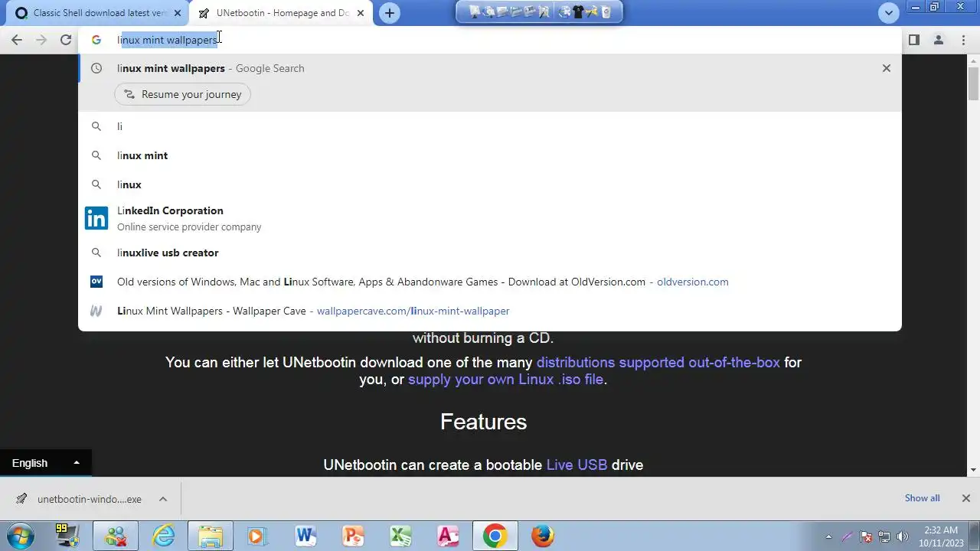Open Microsoft Word from taskbar
980x551 pixels.
click(x=305, y=536)
